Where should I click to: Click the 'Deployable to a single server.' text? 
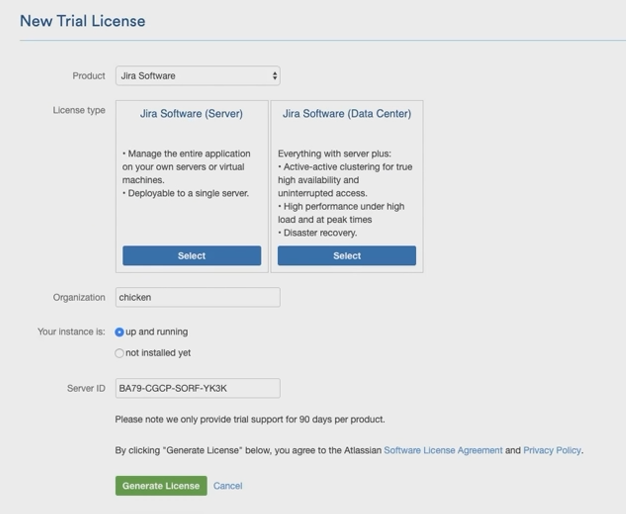point(188,193)
